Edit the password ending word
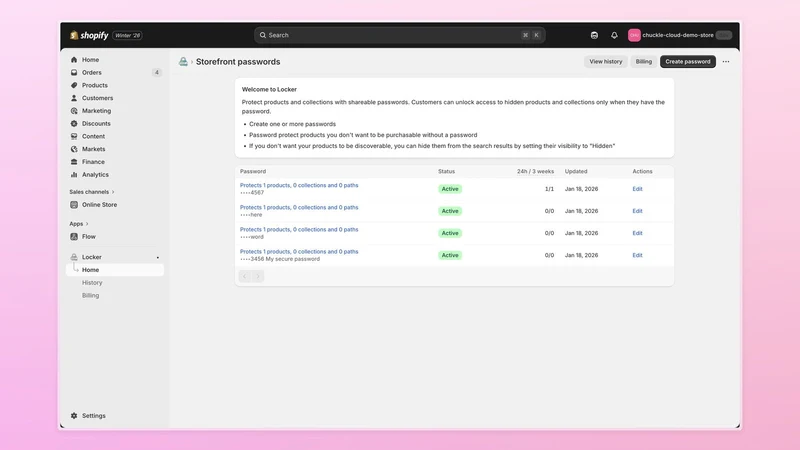 (637, 233)
